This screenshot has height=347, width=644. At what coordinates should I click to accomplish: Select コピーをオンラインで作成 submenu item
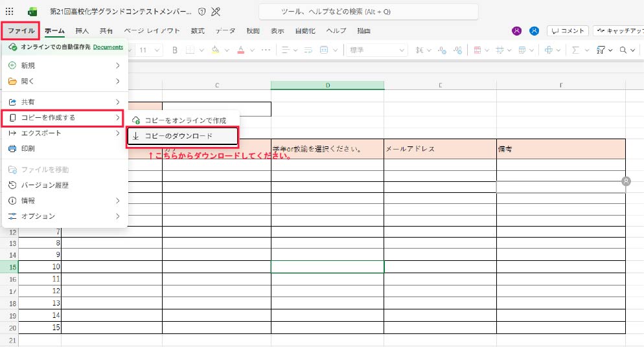[x=183, y=120]
